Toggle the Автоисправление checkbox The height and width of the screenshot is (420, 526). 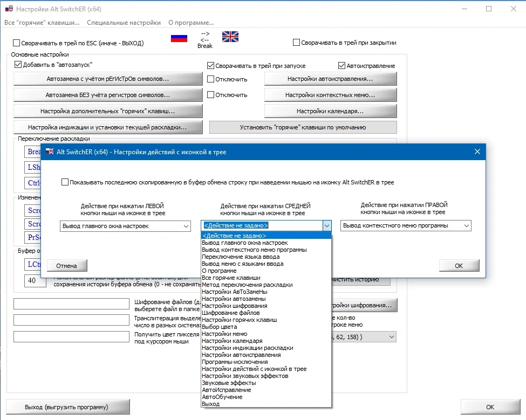coord(341,66)
